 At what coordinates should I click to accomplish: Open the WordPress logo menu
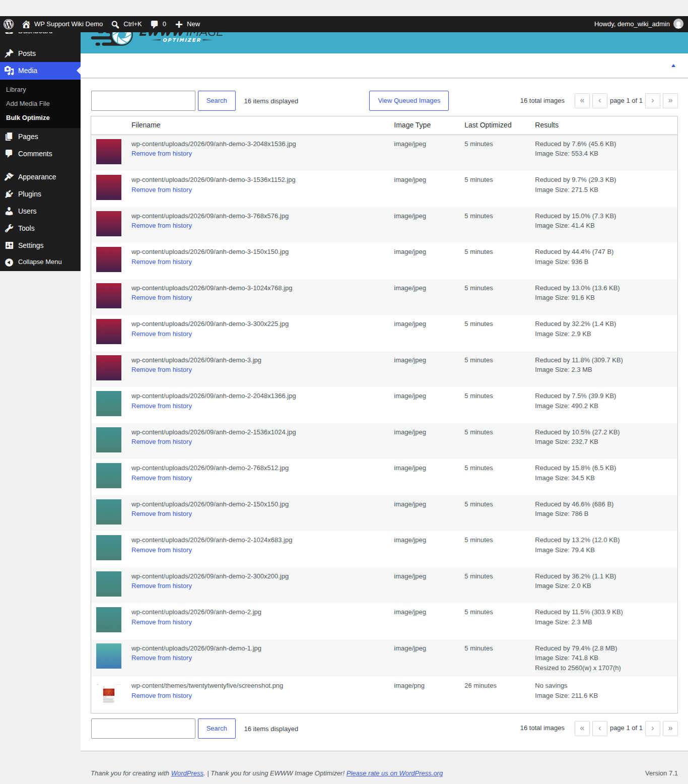tap(9, 24)
